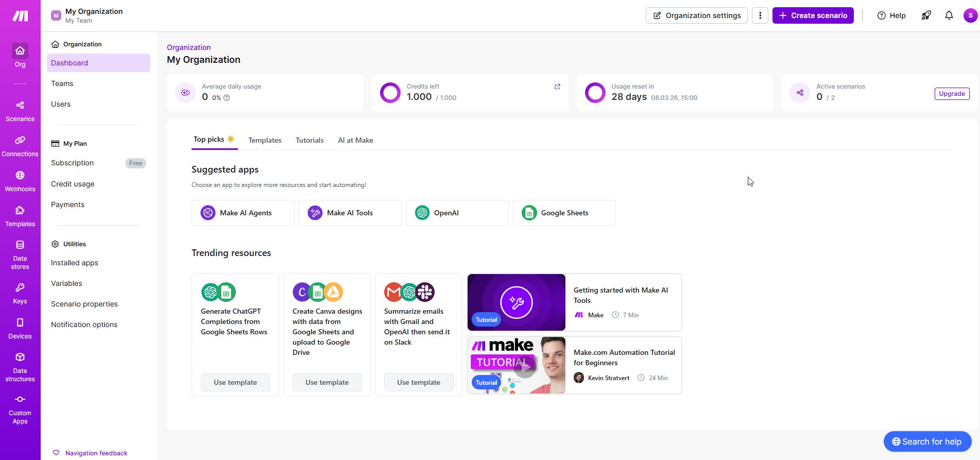
Task: Select Dashboard in sidebar menu
Action: (98, 63)
